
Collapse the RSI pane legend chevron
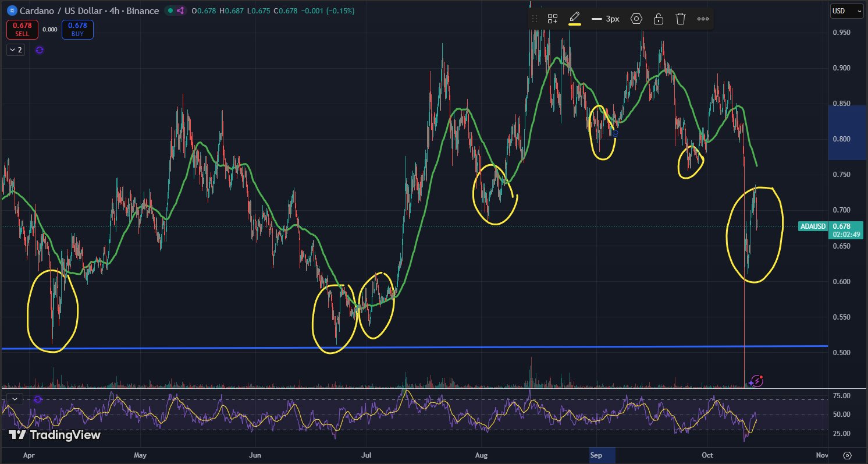point(15,399)
